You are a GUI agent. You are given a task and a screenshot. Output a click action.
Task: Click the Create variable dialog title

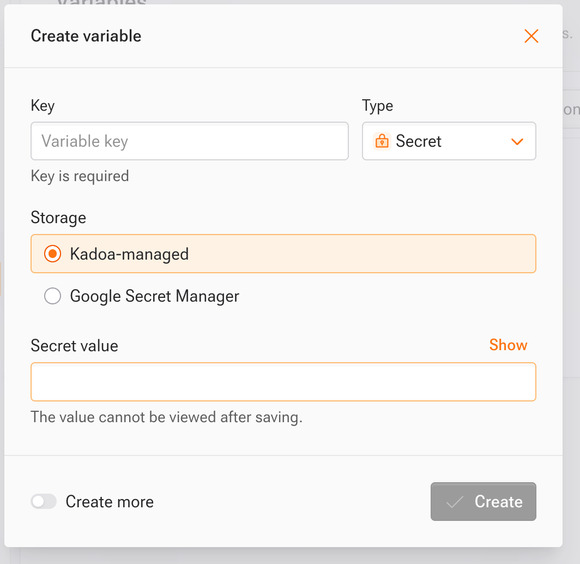86,36
